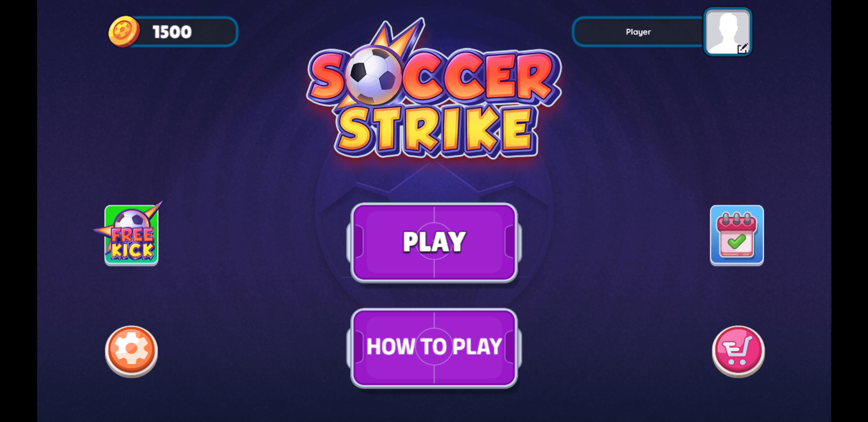The width and height of the screenshot is (868, 422).
Task: Click the letter R in SOCCER
Action: click(533, 77)
